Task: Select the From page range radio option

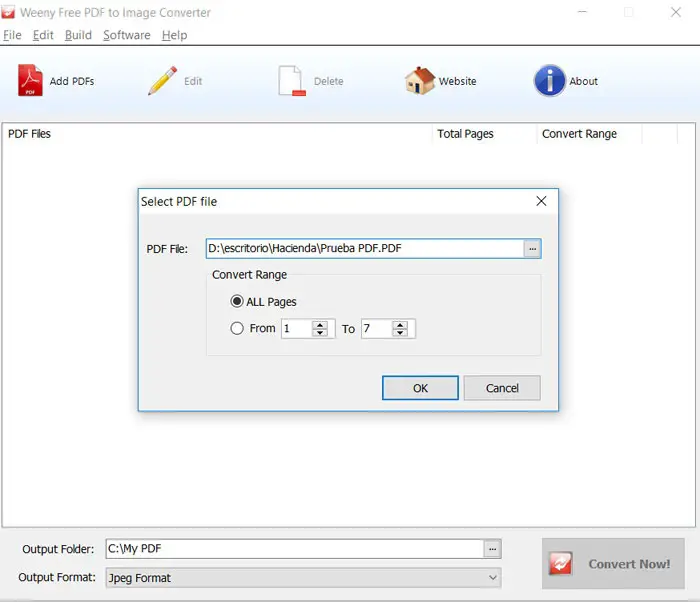Action: pyautogui.click(x=237, y=328)
